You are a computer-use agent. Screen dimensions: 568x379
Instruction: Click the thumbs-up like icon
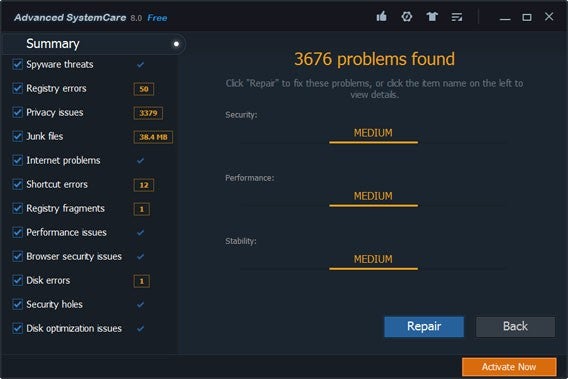click(381, 17)
